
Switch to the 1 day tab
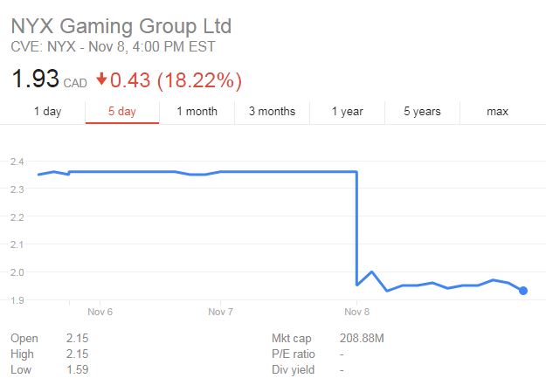click(47, 111)
